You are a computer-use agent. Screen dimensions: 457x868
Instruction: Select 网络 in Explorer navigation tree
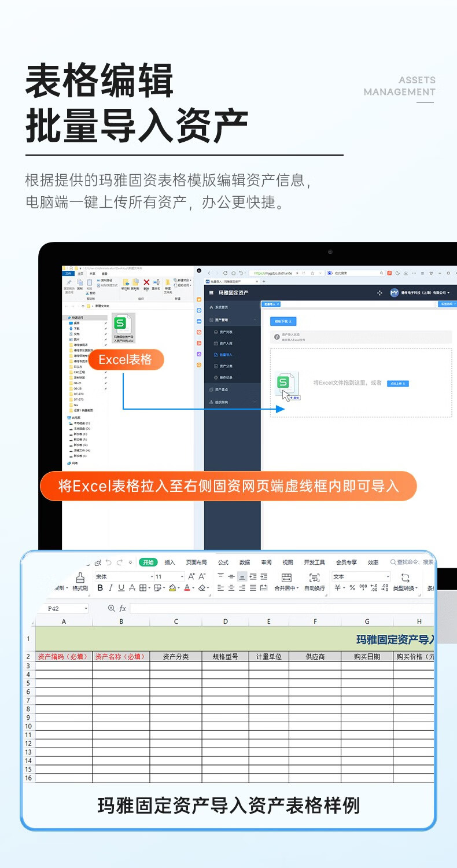[72, 463]
